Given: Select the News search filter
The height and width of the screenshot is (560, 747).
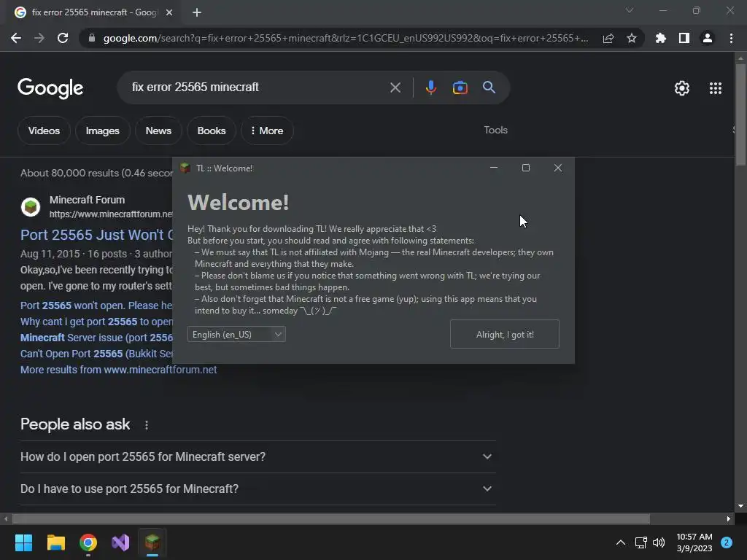Looking at the screenshot, I should click(x=158, y=131).
